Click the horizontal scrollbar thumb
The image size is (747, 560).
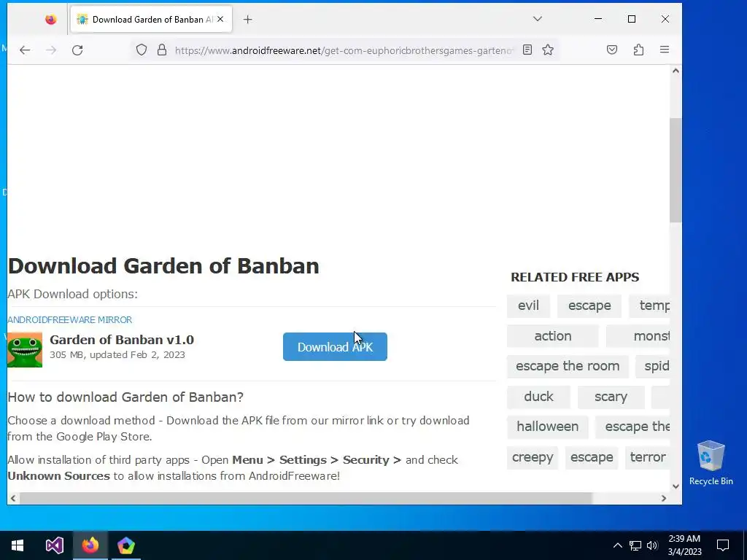pyautogui.click(x=306, y=498)
